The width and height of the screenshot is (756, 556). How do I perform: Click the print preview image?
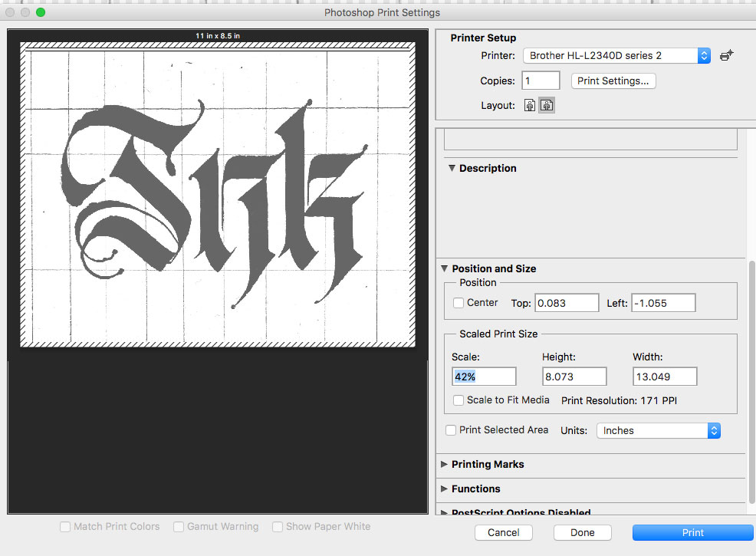point(218,195)
